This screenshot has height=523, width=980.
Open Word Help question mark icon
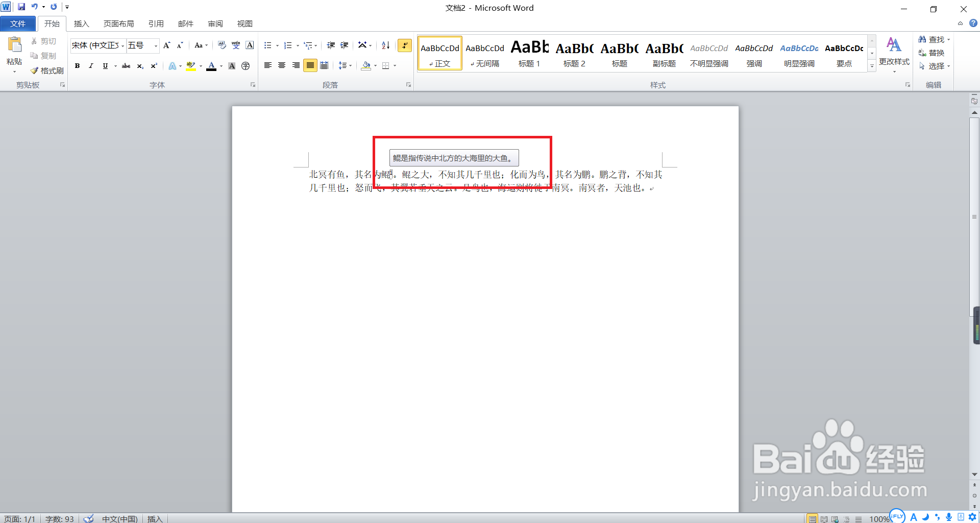[x=973, y=23]
